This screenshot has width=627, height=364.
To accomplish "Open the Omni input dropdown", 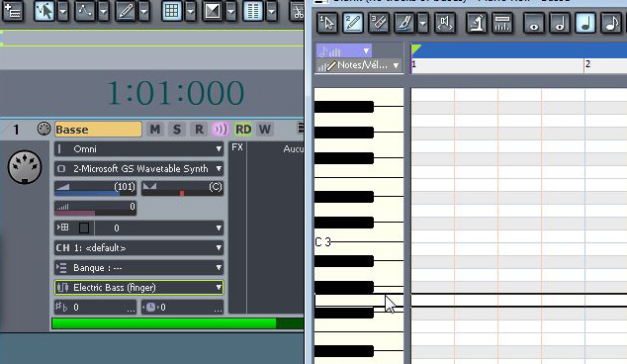I will [138, 149].
